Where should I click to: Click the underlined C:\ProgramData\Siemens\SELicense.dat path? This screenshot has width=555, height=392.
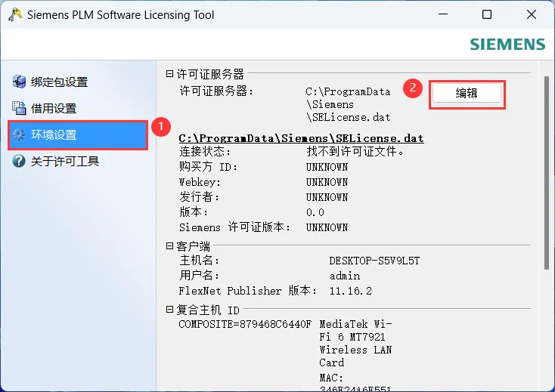(301, 138)
